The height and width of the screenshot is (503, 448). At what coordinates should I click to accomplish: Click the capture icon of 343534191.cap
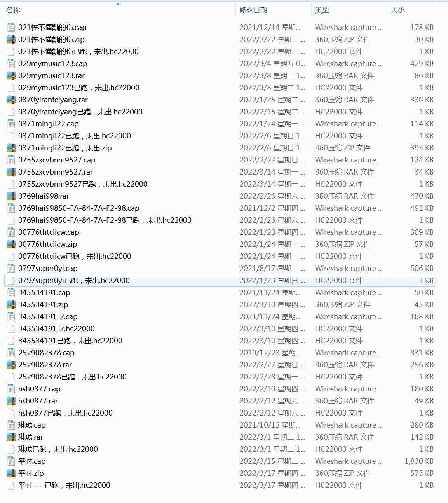click(11, 292)
